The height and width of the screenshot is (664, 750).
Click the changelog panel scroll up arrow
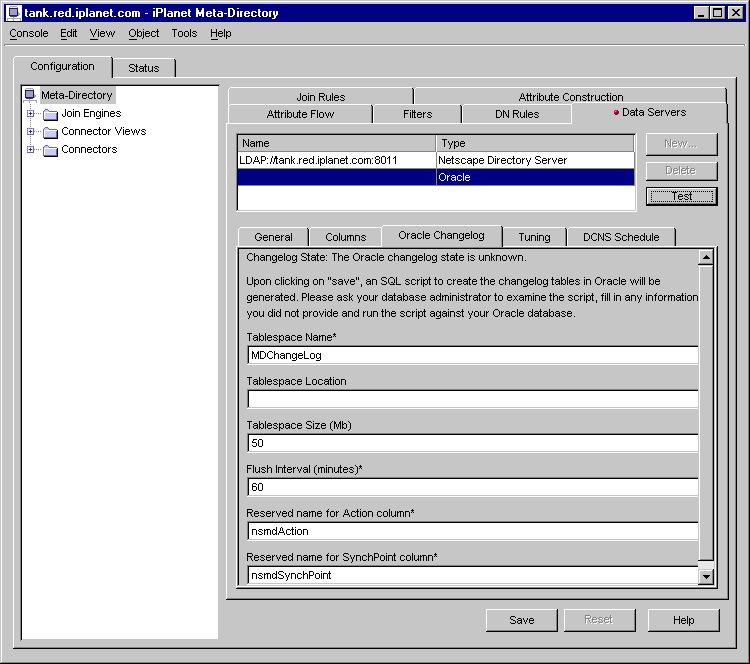pos(706,257)
